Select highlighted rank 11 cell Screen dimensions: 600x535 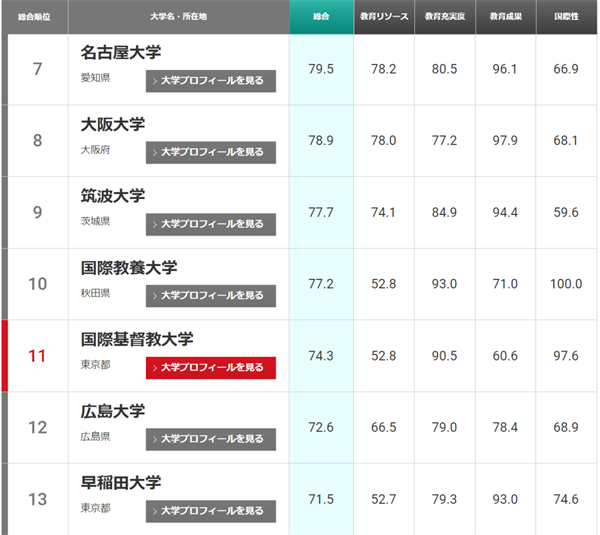37,356
